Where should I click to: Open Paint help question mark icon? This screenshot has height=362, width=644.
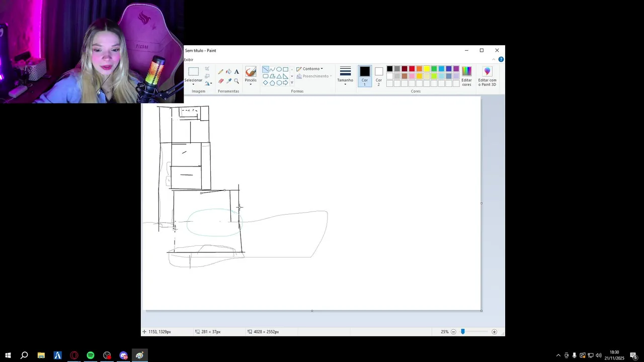[501, 59]
